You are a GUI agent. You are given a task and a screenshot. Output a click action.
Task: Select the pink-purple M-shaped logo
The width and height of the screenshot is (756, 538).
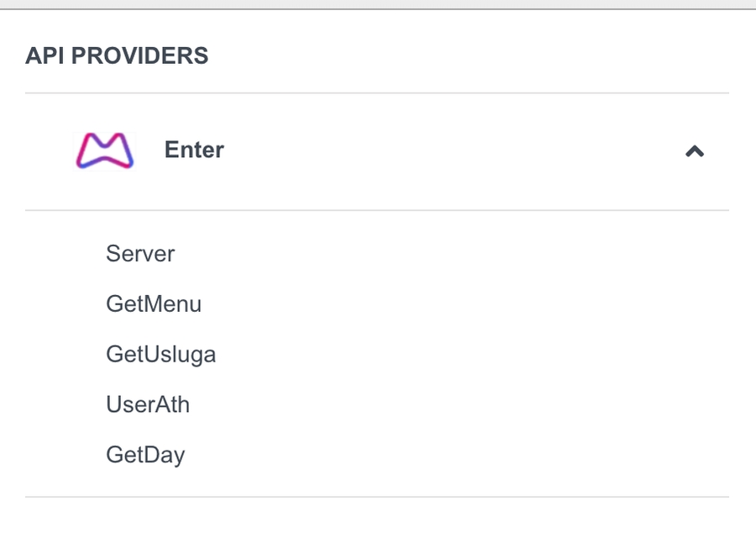click(x=105, y=151)
